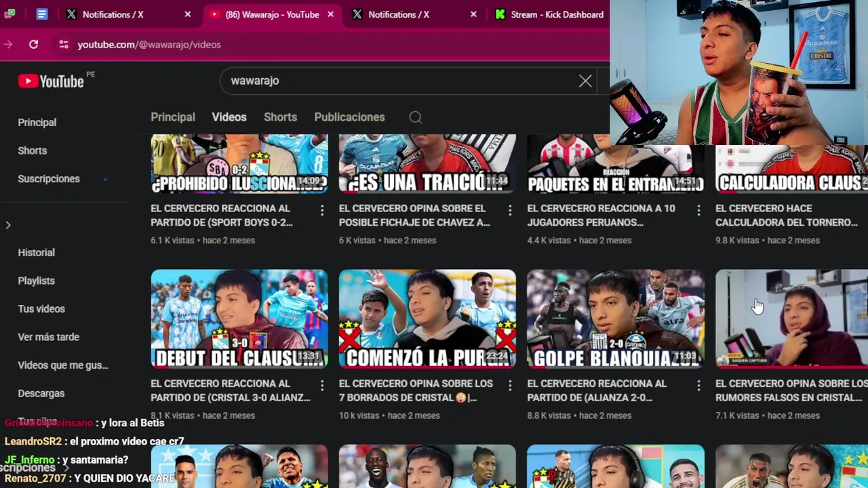
Task: Click the YouTube logo home icon
Action: (51, 81)
